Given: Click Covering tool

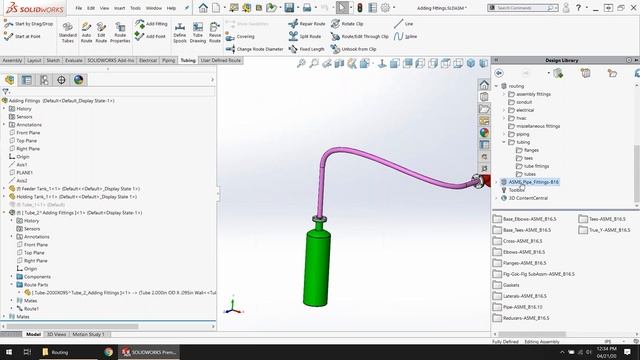Looking at the screenshot, I should click(240, 37).
